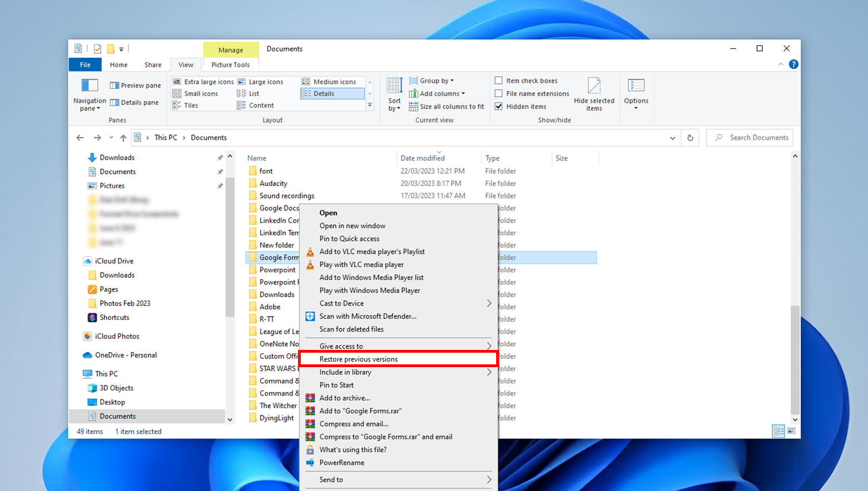Disable the Hidden items checkbox

click(x=498, y=106)
